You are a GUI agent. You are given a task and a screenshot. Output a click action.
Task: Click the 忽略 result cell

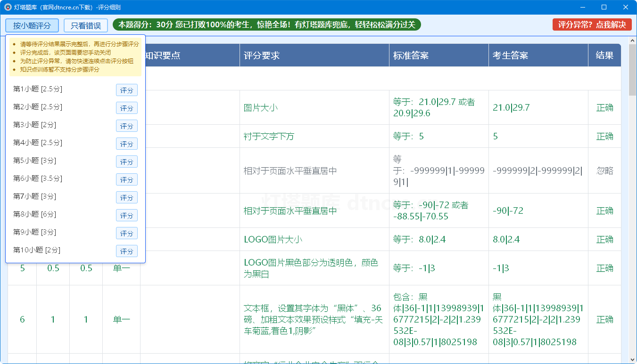tap(604, 170)
